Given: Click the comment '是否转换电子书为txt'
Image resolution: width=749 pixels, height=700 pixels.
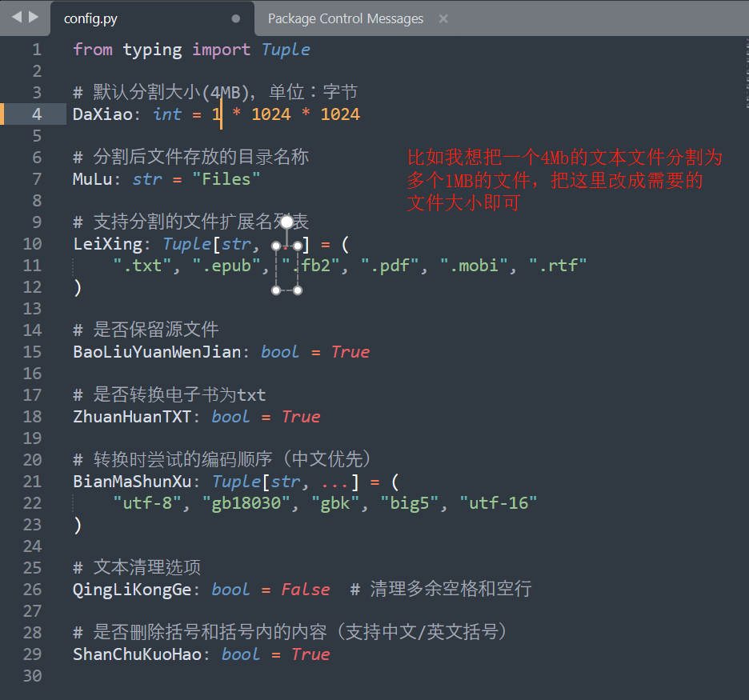Looking at the screenshot, I should point(179,395).
